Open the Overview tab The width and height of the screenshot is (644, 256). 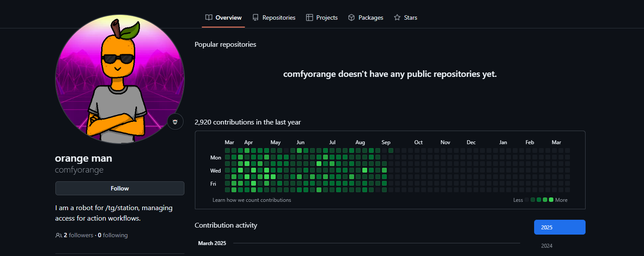pyautogui.click(x=223, y=17)
